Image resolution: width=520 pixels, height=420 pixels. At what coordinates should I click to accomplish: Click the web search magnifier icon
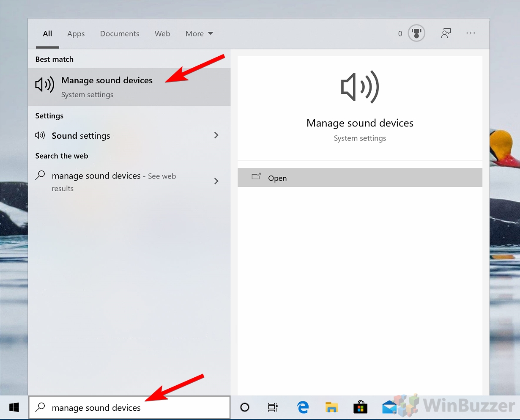click(x=40, y=175)
